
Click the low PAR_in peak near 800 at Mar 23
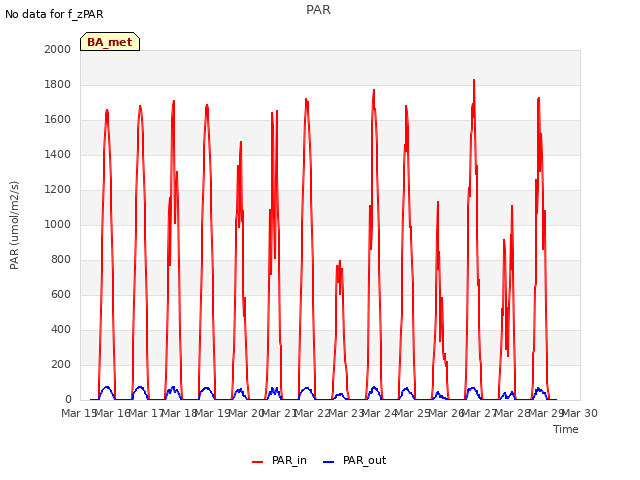coord(340,261)
